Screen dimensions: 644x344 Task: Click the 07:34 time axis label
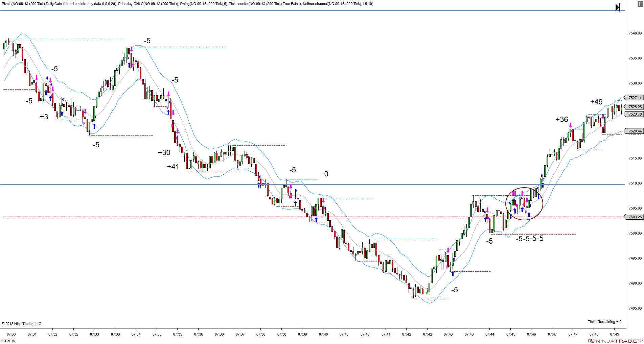136,334
